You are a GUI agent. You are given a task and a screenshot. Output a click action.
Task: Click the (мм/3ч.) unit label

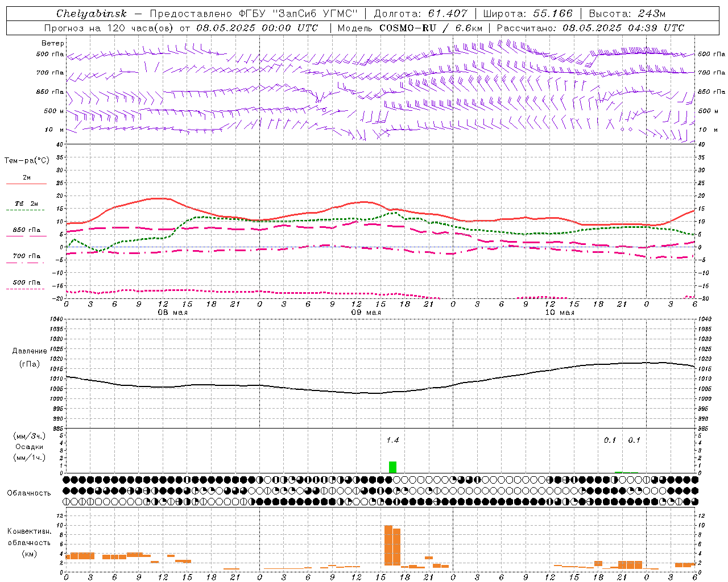coord(30,436)
